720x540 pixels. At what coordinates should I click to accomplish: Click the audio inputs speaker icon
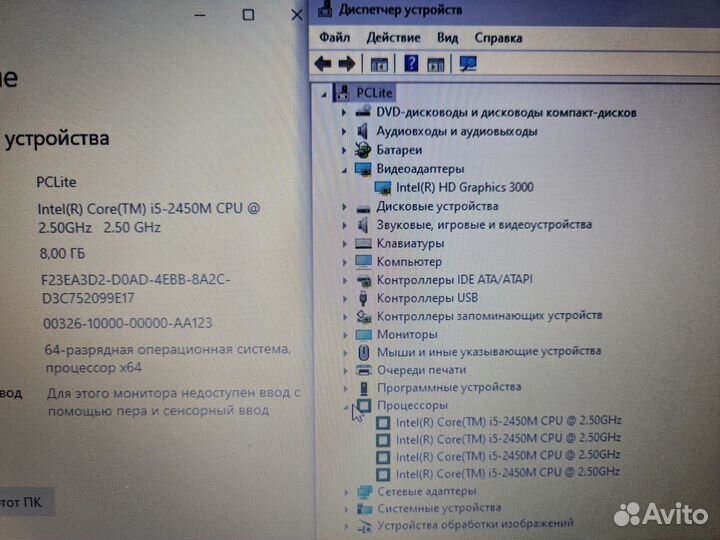[363, 131]
